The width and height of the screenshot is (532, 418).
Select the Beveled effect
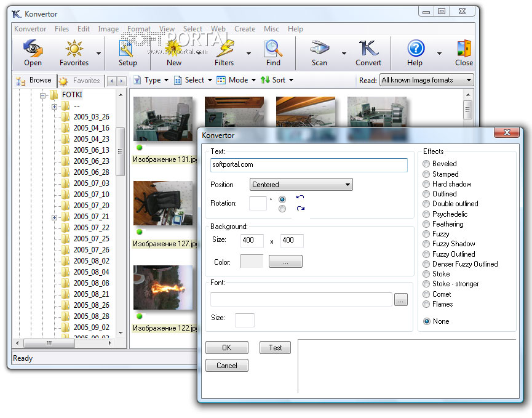[426, 164]
